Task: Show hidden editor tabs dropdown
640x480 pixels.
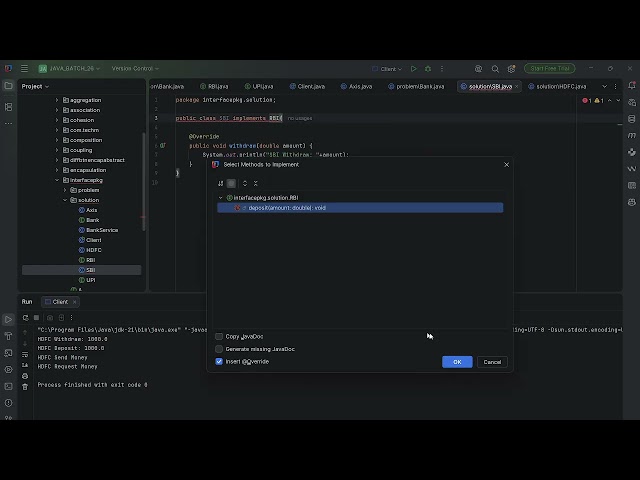Action: point(604,87)
